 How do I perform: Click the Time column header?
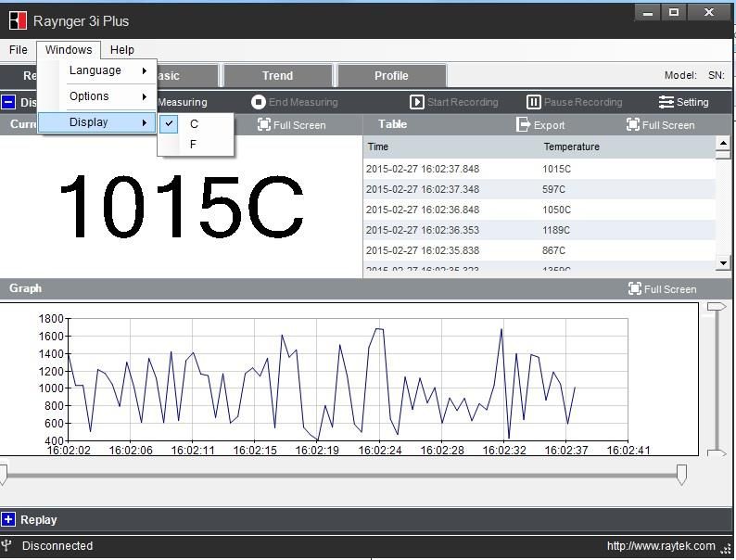tap(378, 146)
